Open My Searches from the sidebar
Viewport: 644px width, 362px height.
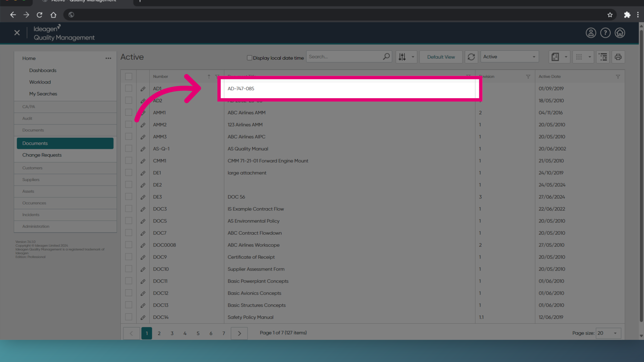pyautogui.click(x=43, y=94)
